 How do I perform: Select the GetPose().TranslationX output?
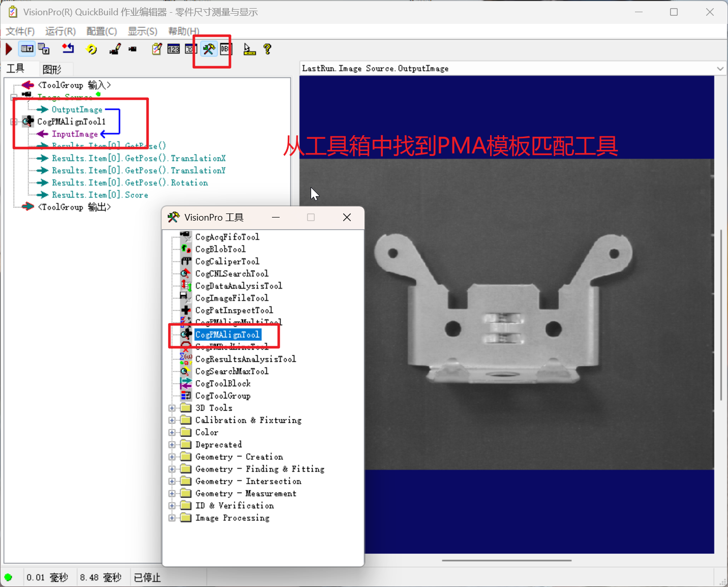coord(139,158)
